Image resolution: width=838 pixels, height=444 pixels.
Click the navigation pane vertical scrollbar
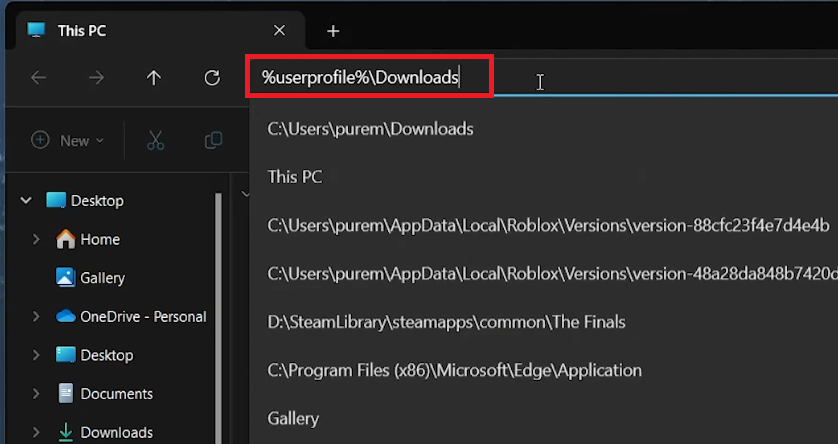[x=218, y=318]
